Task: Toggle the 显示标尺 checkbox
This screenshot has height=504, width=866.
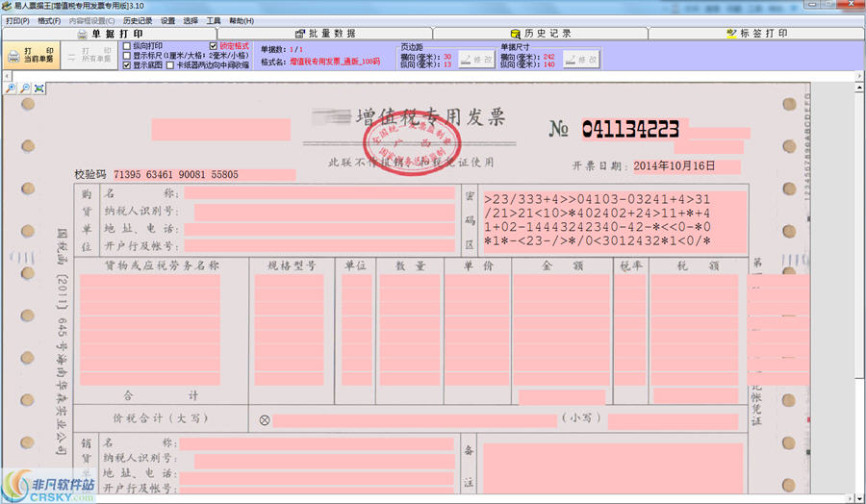Action: 127,56
